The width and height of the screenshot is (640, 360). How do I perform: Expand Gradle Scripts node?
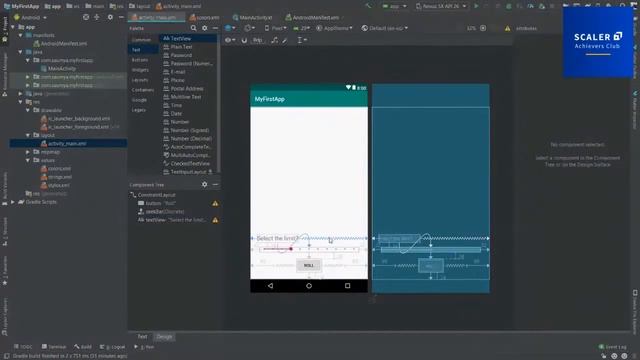click(x=13, y=202)
